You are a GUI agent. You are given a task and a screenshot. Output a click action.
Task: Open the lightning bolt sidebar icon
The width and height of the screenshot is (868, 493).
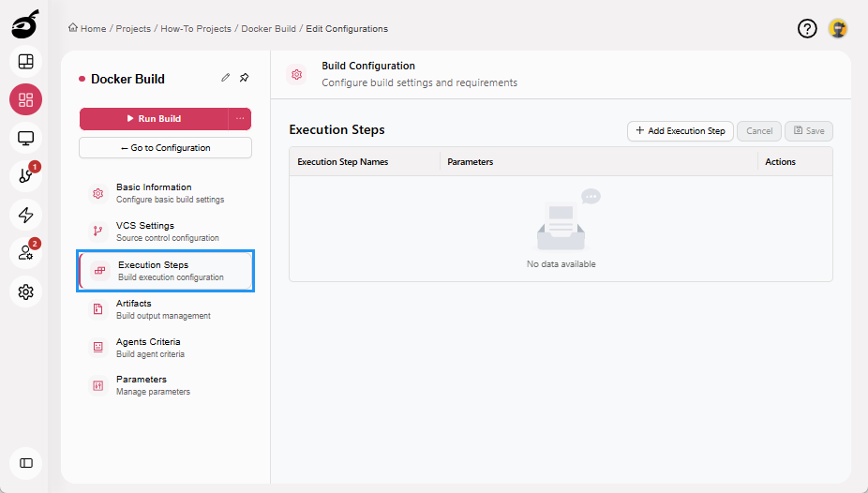pyautogui.click(x=25, y=215)
